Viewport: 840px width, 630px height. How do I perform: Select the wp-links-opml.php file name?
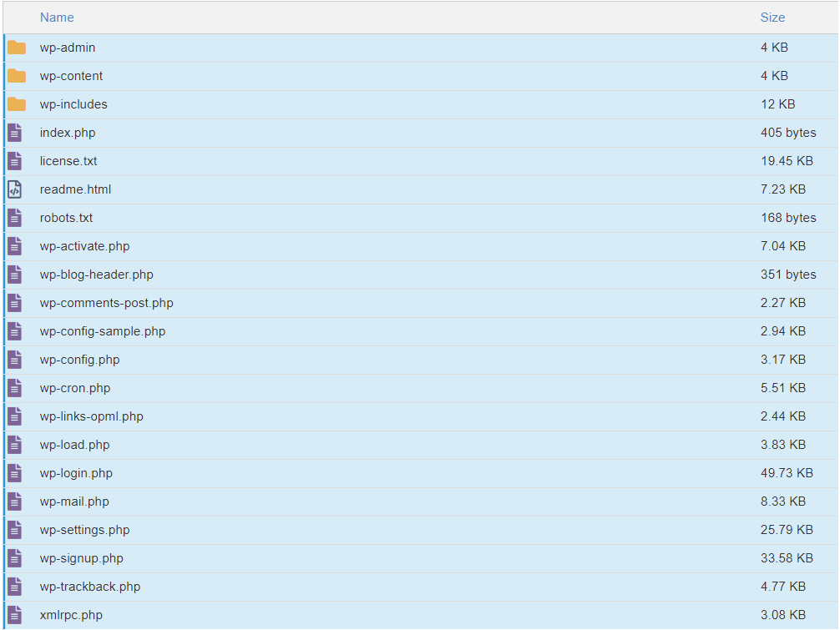tap(92, 416)
